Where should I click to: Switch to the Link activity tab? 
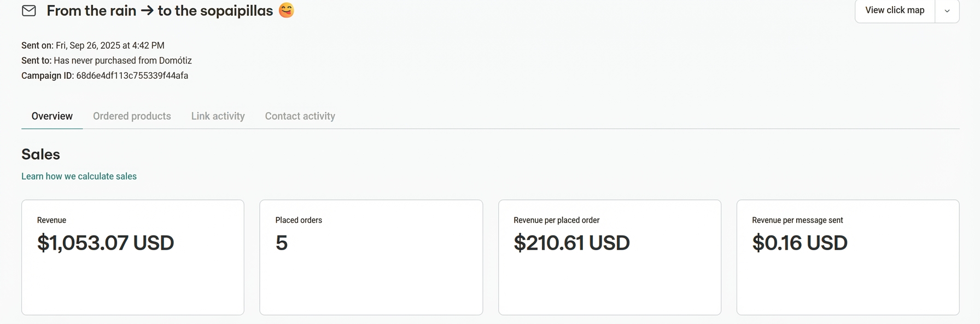pyautogui.click(x=218, y=116)
